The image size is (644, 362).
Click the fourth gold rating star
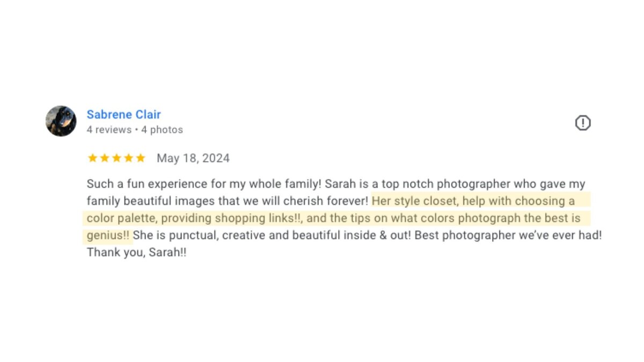128,158
